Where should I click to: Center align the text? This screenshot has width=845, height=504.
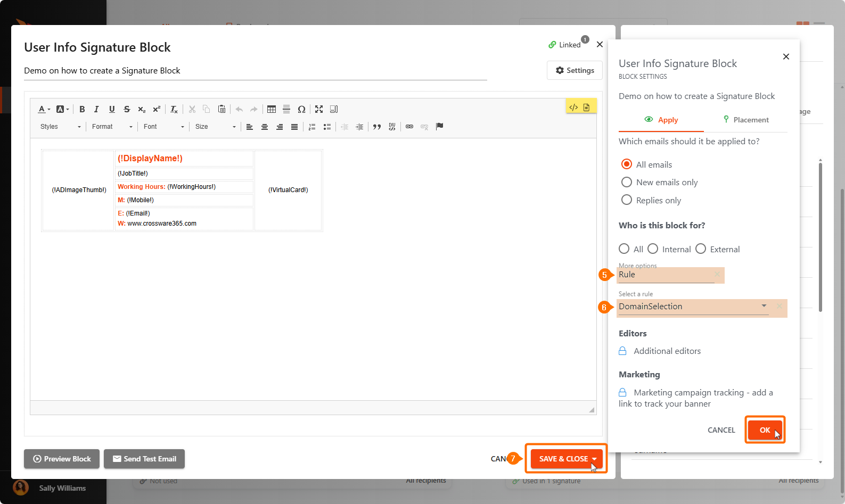(x=265, y=127)
